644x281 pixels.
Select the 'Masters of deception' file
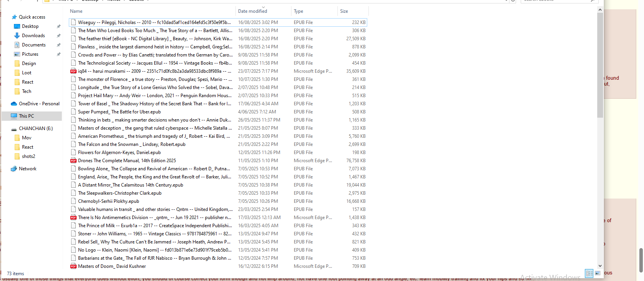pyautogui.click(x=155, y=128)
